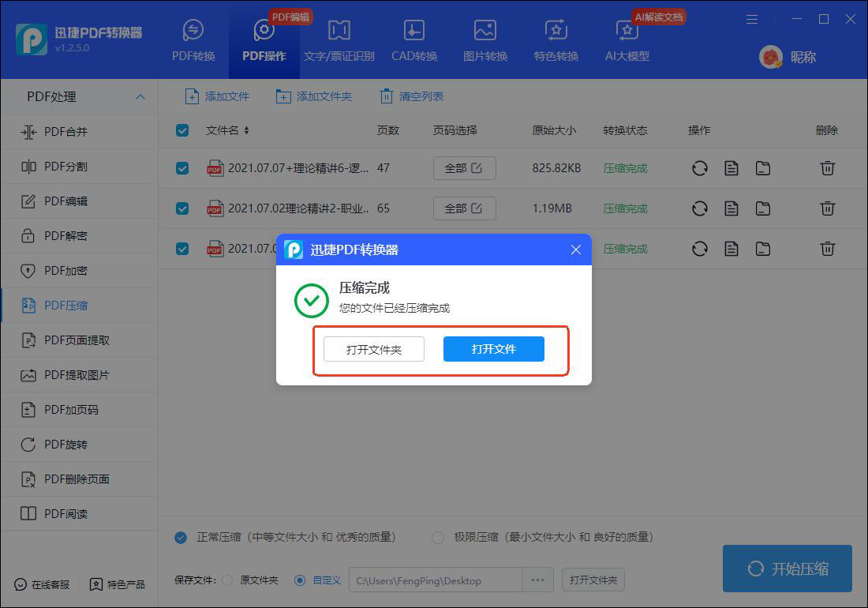Select PDF分割 in sidebar
The image size is (868, 608).
click(79, 166)
